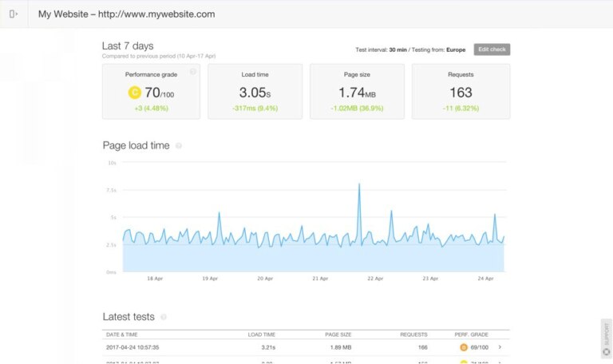
Task: Click the yellow C grade badge
Action: 134,93
